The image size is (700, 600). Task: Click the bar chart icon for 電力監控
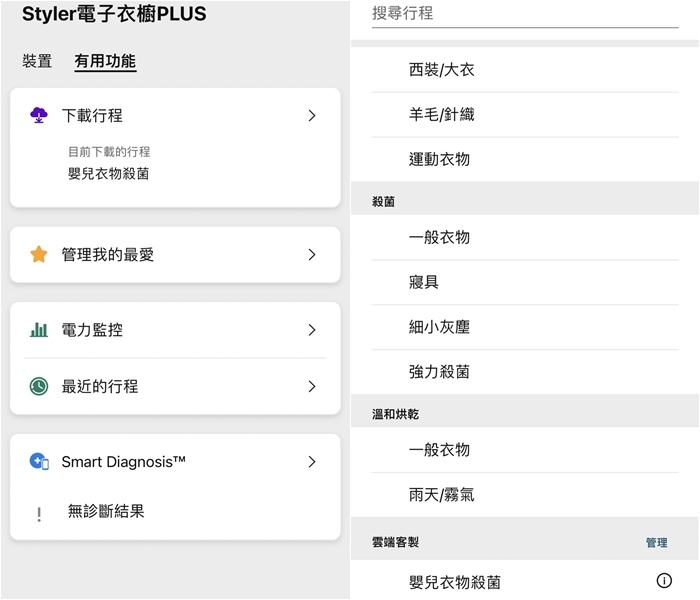click(x=39, y=330)
